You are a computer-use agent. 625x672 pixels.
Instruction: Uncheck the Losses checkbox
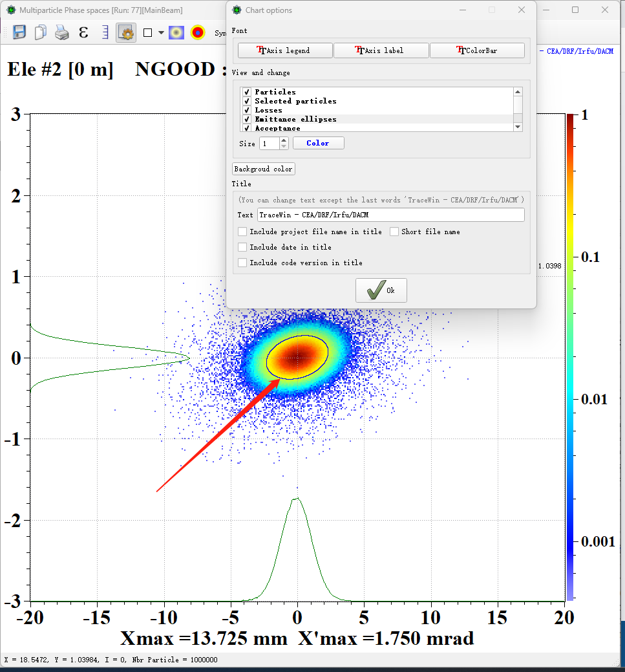(x=247, y=110)
